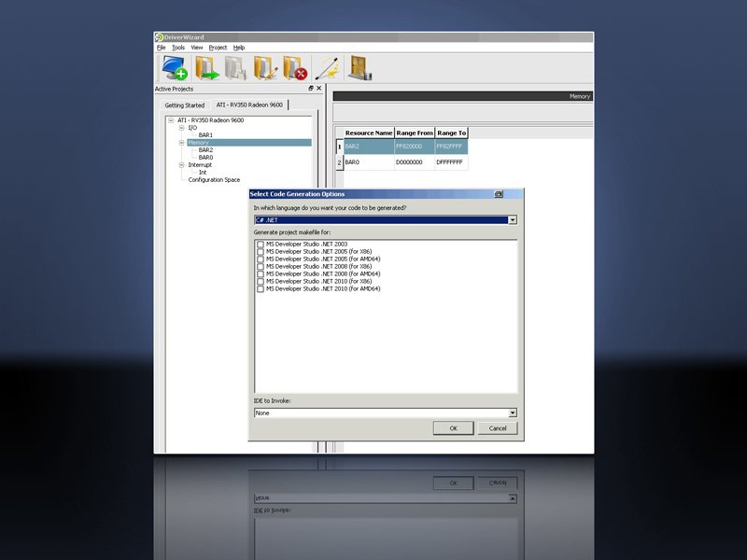Open the code language dropdown showing C# .NET
This screenshot has height=560, width=747.
[x=513, y=220]
